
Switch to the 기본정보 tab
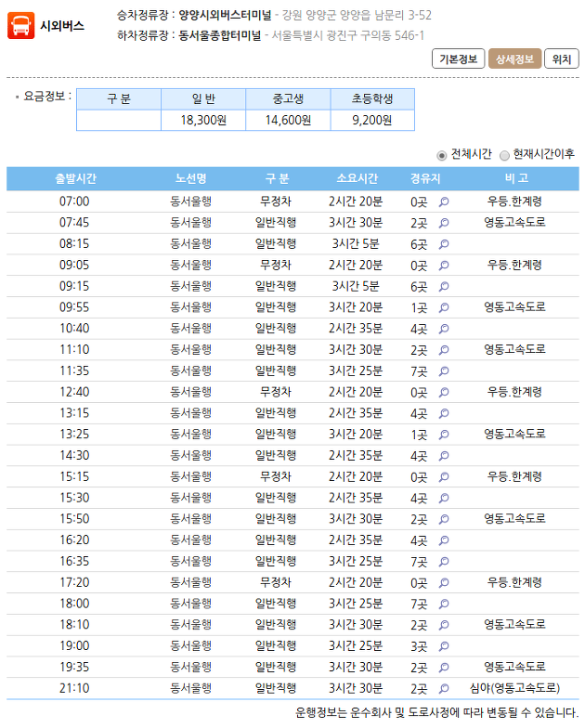(x=459, y=59)
